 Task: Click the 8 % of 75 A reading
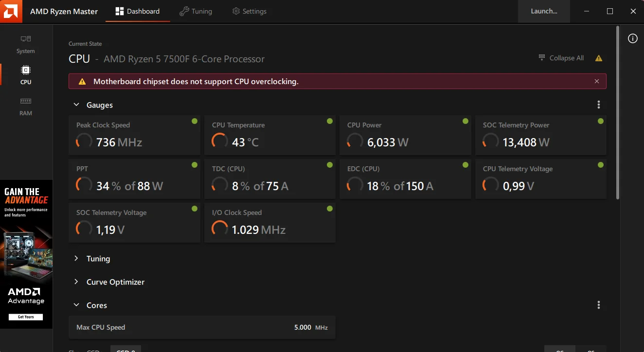(x=260, y=186)
